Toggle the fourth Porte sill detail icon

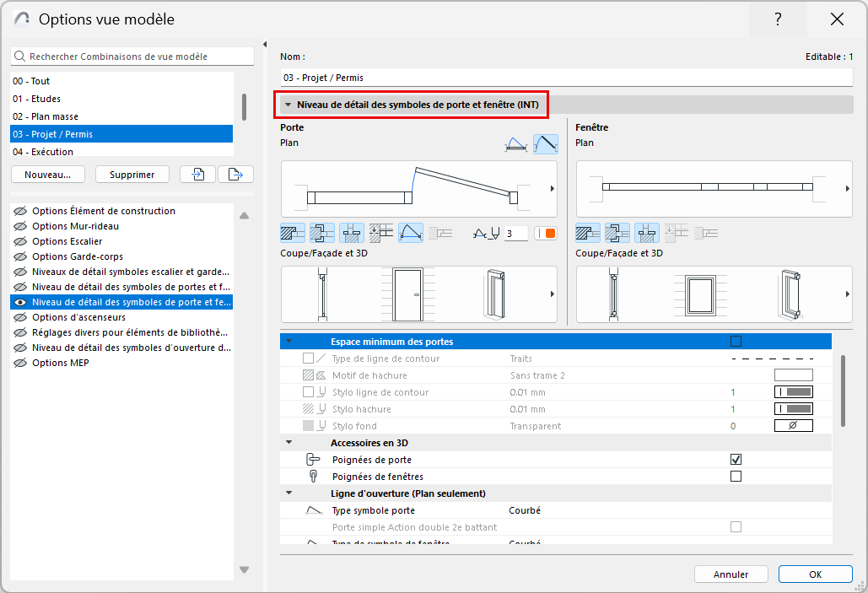click(x=381, y=233)
